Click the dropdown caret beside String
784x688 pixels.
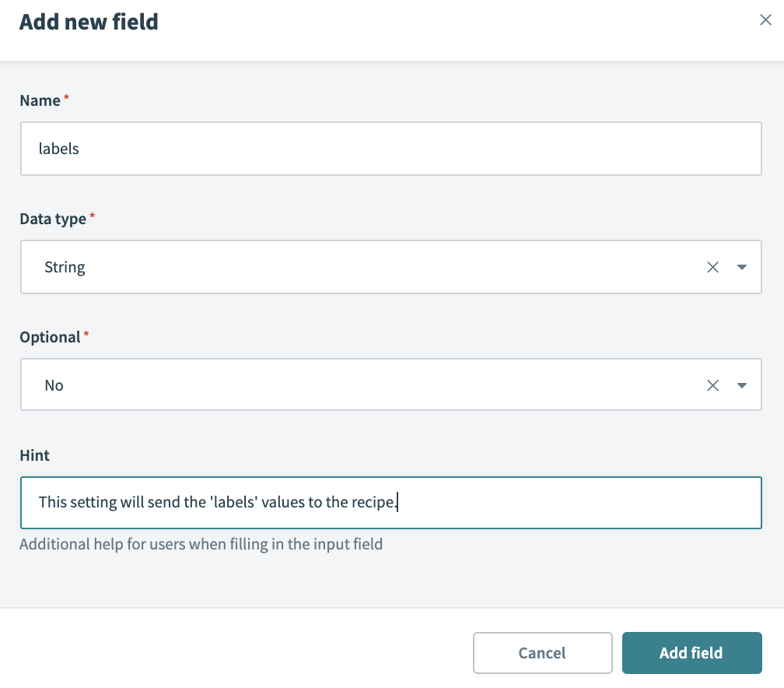click(741, 267)
